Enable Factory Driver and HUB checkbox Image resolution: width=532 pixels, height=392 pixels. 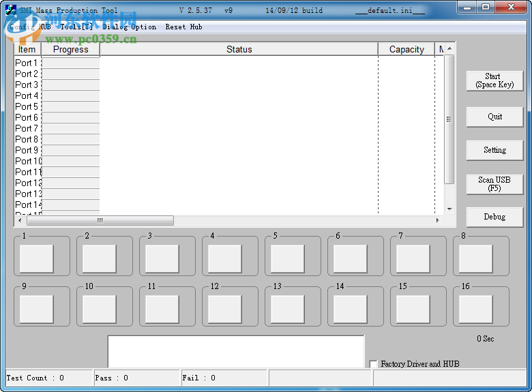(x=373, y=364)
